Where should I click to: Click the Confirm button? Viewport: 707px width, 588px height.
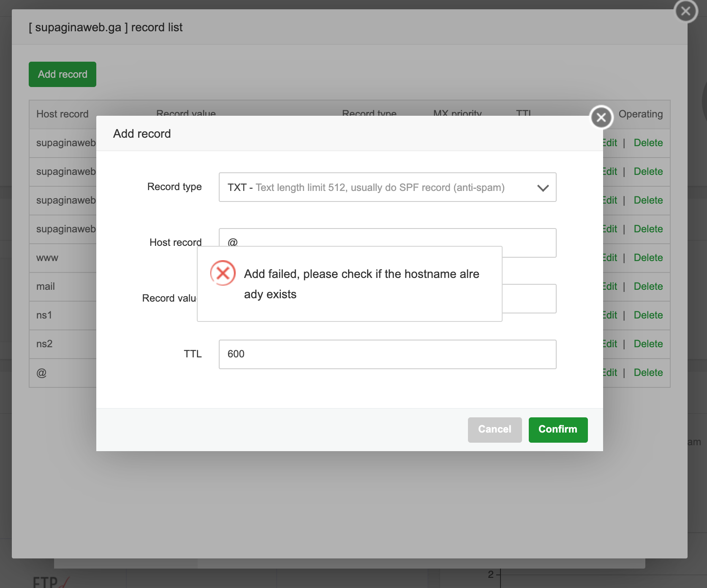pos(557,430)
